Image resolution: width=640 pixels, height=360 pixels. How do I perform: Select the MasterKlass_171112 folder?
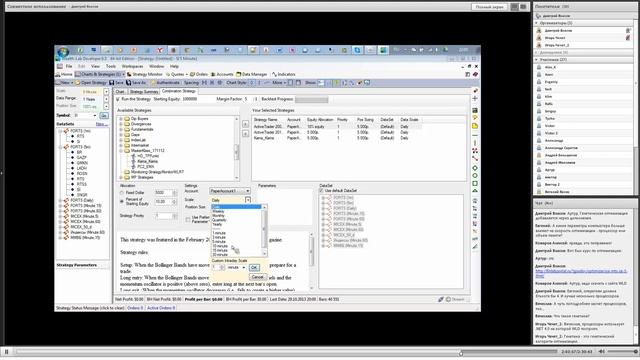coord(148,151)
